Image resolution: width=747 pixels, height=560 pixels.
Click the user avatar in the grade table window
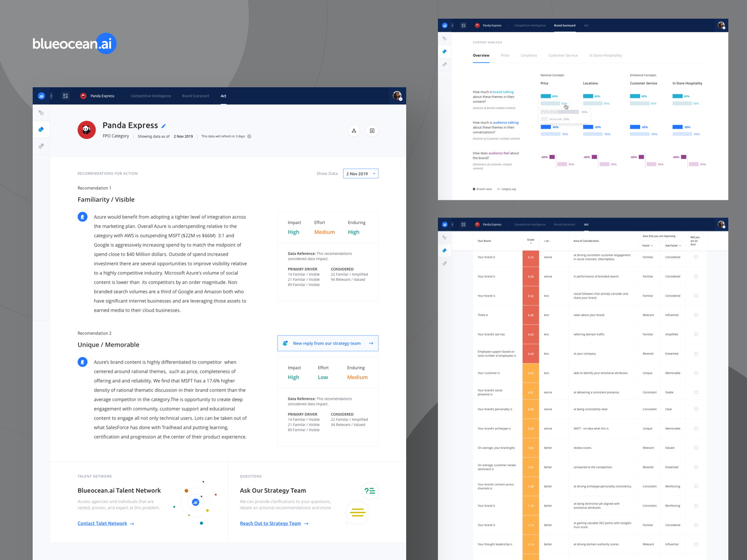721,224
